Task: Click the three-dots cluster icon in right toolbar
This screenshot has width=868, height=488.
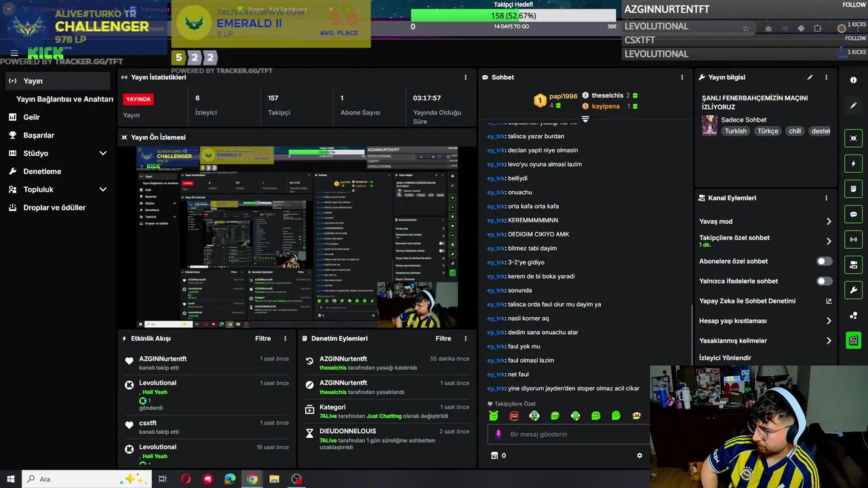Action: [853, 315]
